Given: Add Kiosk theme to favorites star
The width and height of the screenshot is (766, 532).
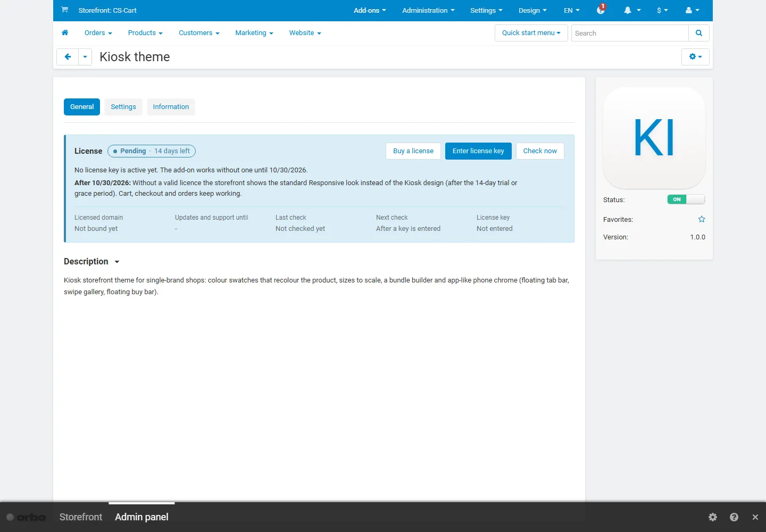Looking at the screenshot, I should point(702,219).
